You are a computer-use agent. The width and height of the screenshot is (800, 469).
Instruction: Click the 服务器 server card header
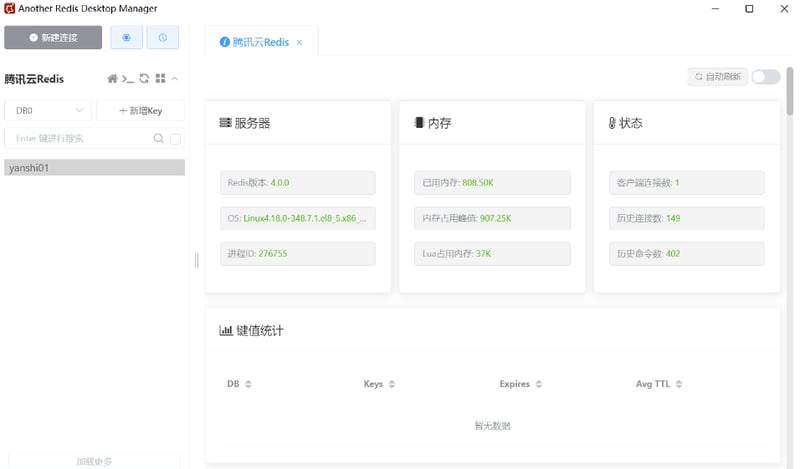coord(298,123)
